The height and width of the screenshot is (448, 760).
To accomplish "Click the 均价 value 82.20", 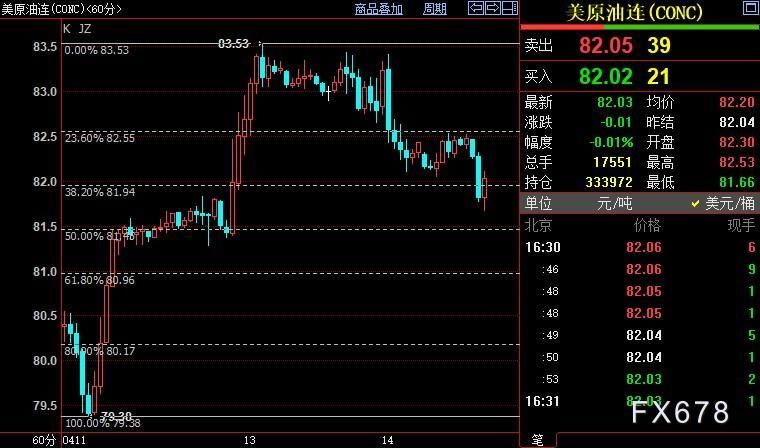I will pos(737,102).
